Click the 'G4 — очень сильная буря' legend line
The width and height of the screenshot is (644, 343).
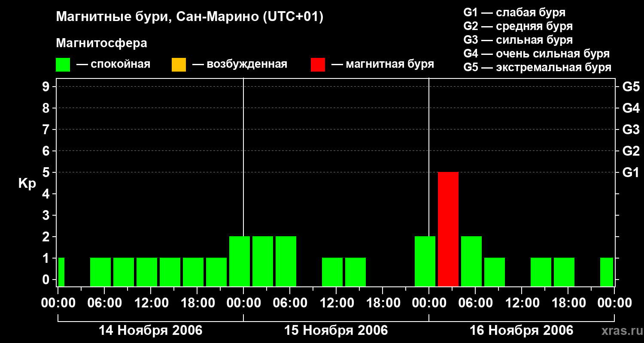tap(537, 54)
